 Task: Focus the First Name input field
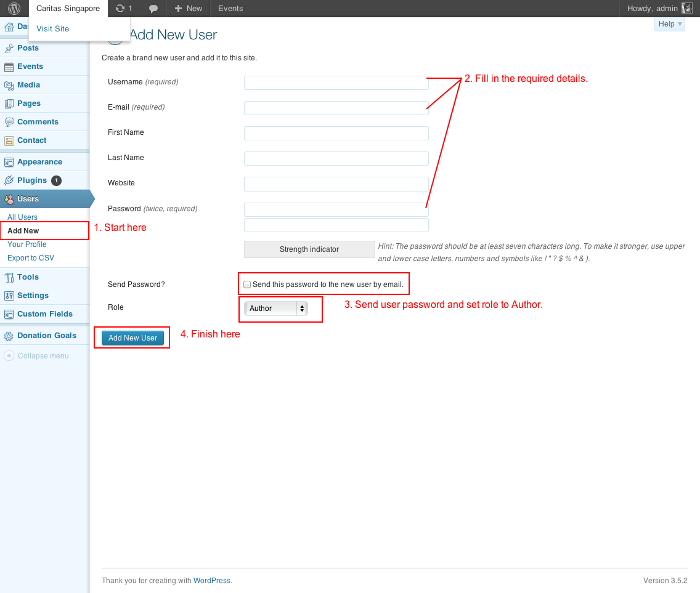(336, 133)
